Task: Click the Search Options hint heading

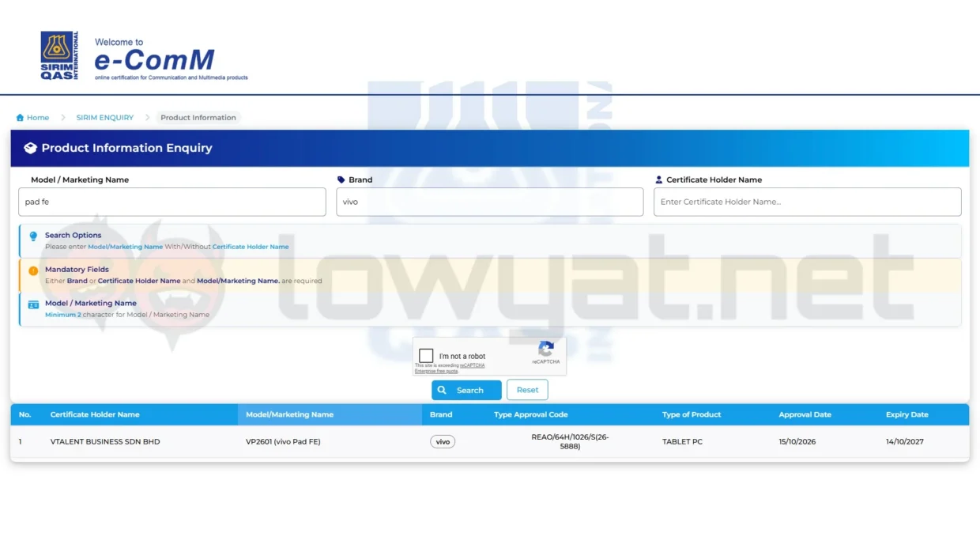Action: 73,235
